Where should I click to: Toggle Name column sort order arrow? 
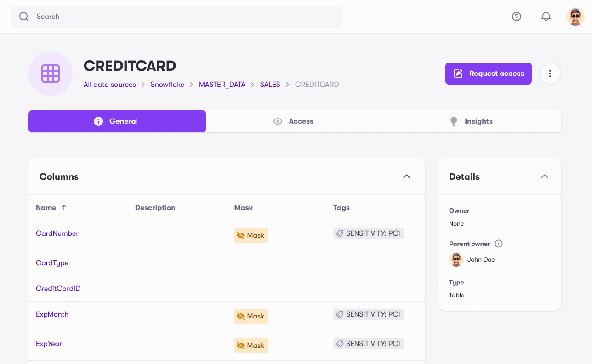[x=64, y=207]
